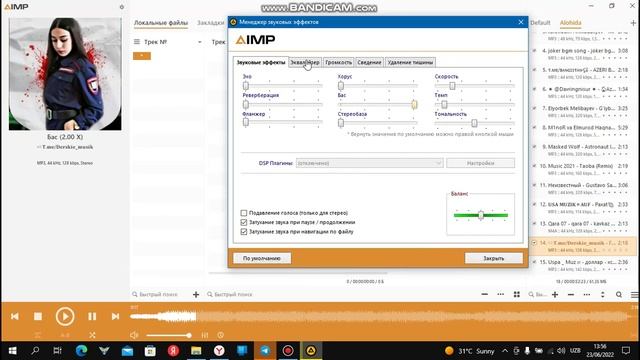Open Windows Start menu
640x360 pixels.
[x=12, y=351]
